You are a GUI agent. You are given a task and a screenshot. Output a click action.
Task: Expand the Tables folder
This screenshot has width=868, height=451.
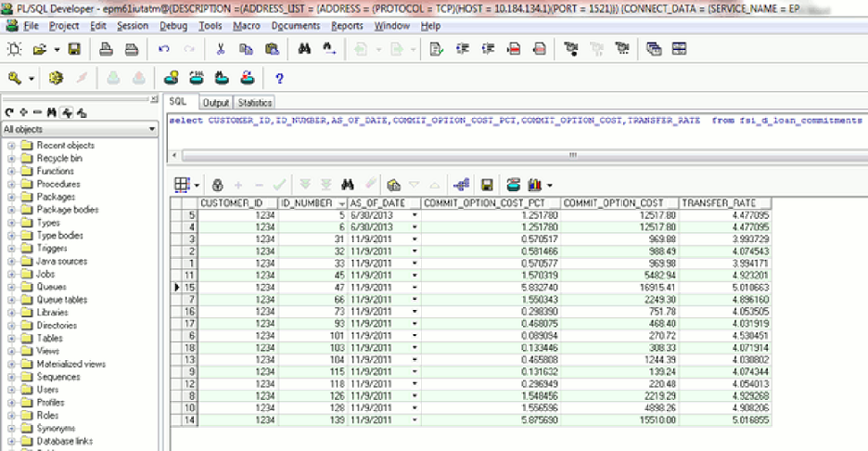pyautogui.click(x=11, y=338)
